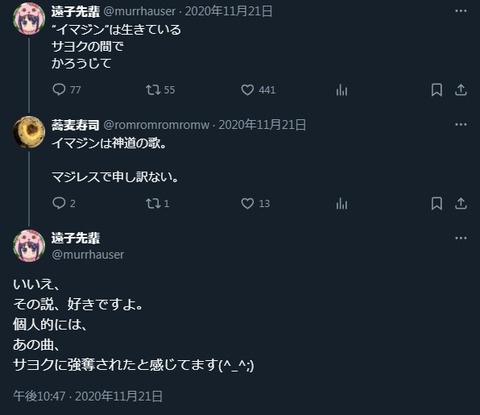
Task: Retweet the first tweet with 55 retweets
Action: (153, 90)
